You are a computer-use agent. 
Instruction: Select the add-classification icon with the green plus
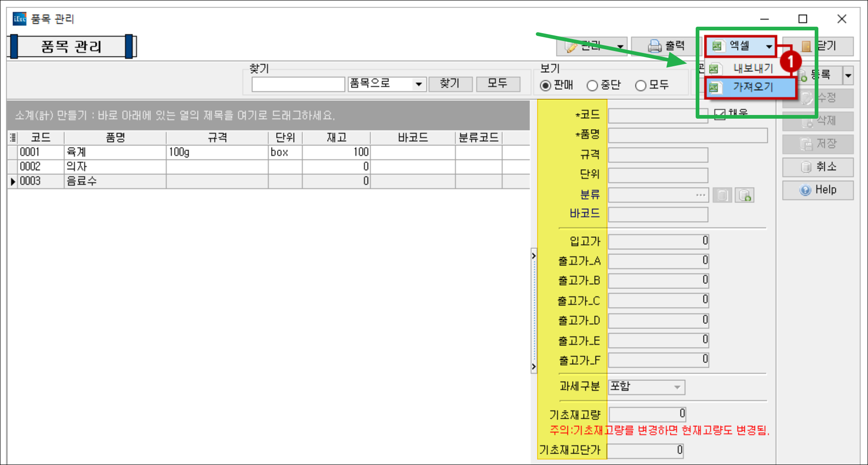pos(744,195)
